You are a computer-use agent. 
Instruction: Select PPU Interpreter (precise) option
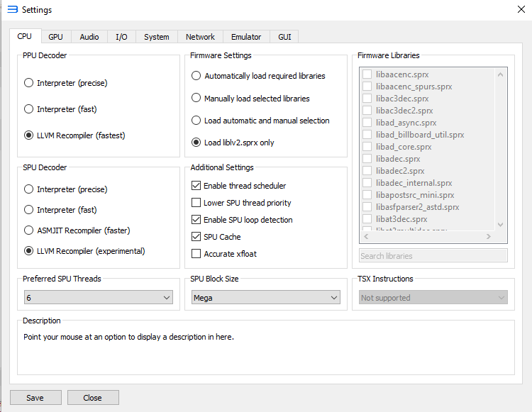[x=28, y=83]
